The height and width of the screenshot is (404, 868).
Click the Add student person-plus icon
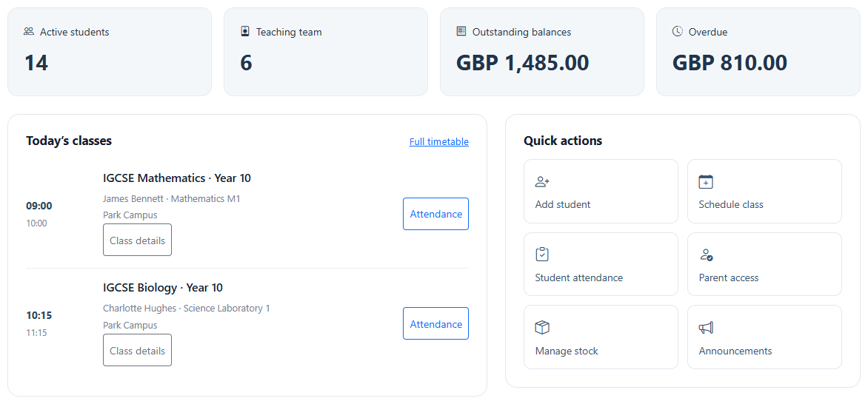(542, 181)
